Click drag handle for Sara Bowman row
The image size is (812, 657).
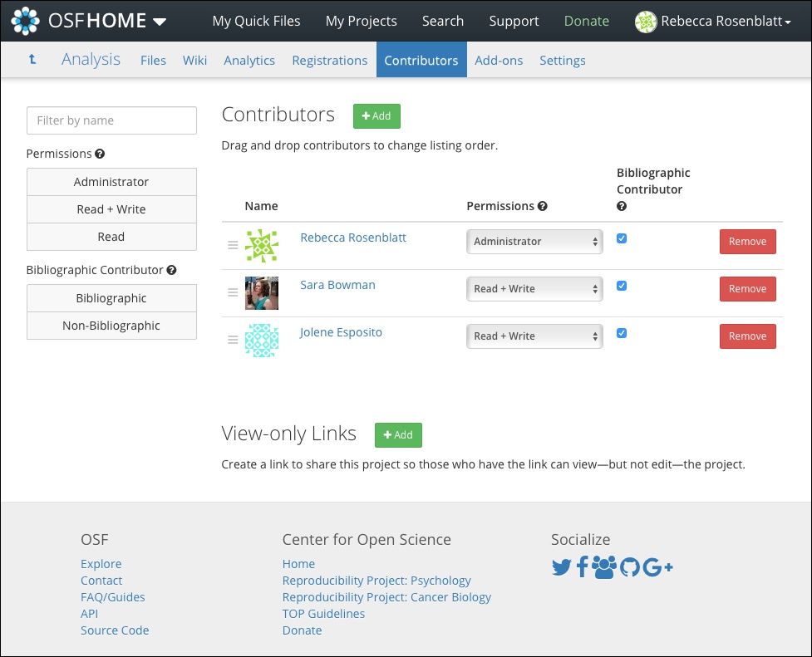(233, 292)
